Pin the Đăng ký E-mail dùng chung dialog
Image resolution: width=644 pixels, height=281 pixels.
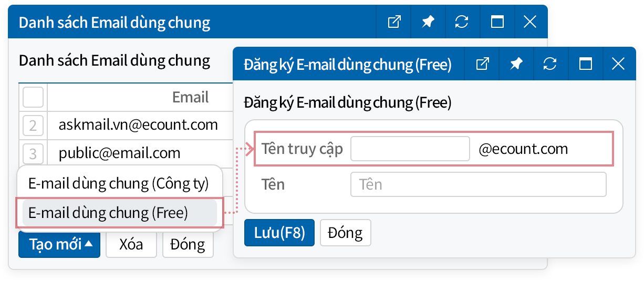pyautogui.click(x=516, y=64)
